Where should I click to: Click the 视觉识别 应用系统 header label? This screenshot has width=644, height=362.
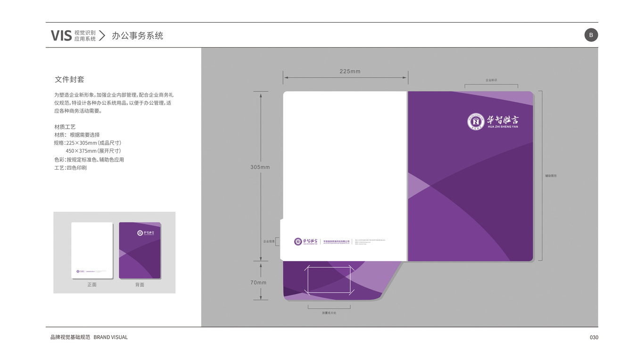(85, 35)
